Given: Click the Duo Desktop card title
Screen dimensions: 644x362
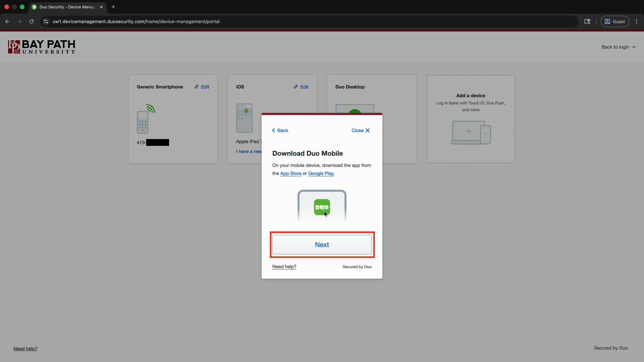Looking at the screenshot, I should click(350, 87).
